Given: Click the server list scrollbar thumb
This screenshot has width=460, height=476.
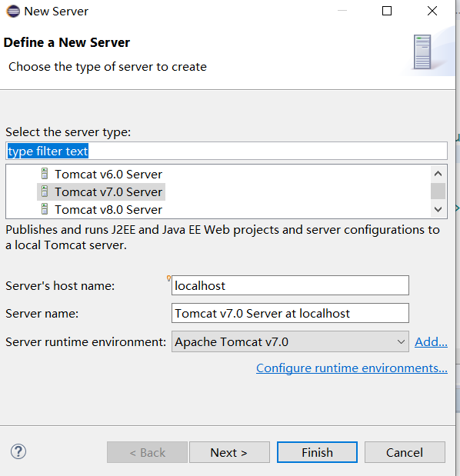Looking at the screenshot, I should (x=438, y=191).
